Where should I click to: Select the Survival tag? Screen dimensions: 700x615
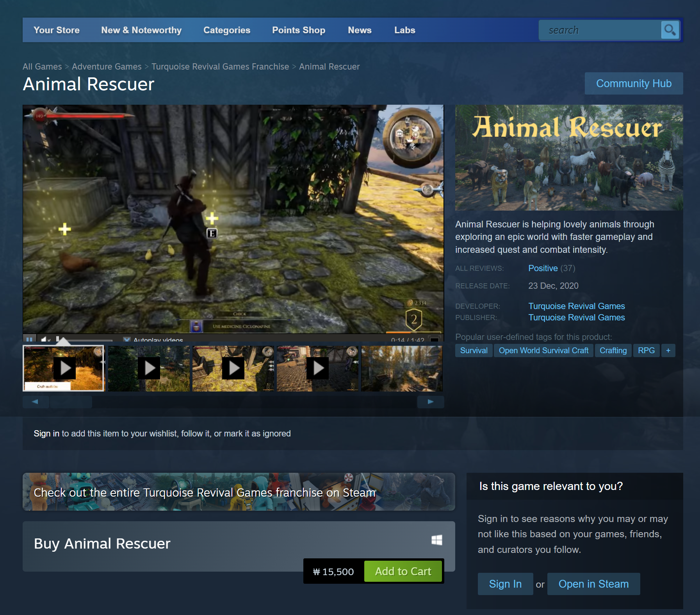[474, 350]
